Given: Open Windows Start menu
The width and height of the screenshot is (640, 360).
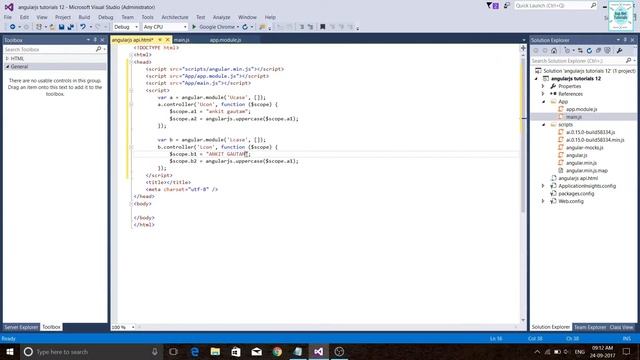Looking at the screenshot, I should (10, 351).
